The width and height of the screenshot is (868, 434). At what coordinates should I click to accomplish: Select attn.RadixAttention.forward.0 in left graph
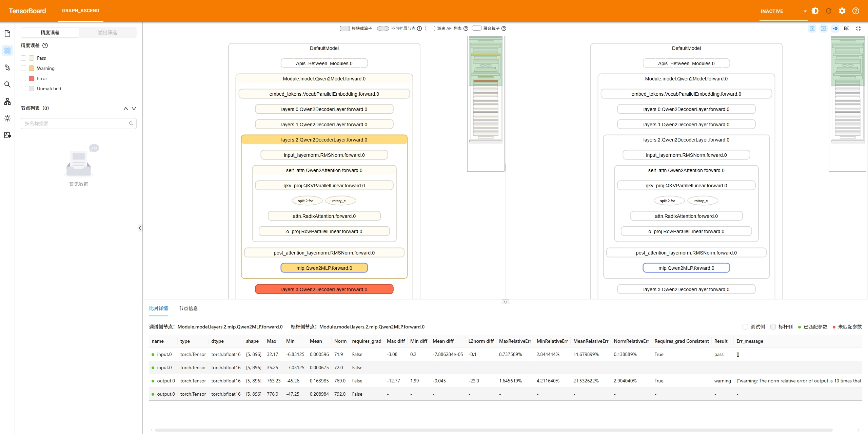pyautogui.click(x=324, y=216)
